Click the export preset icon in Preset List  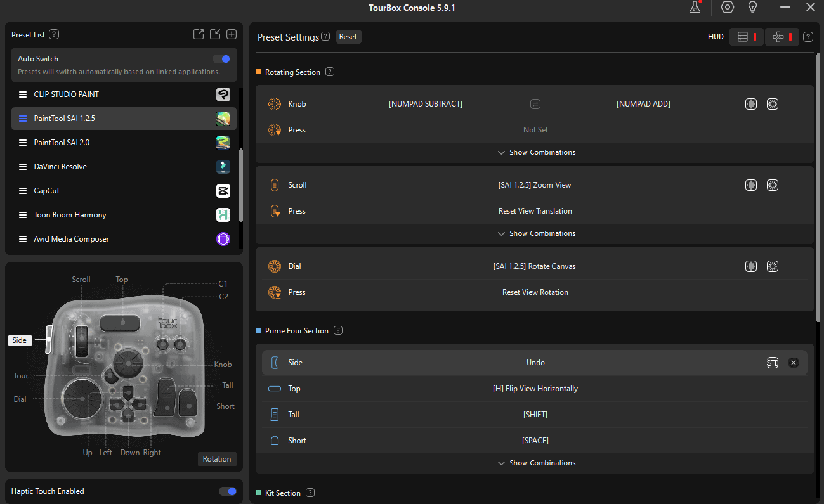click(199, 34)
